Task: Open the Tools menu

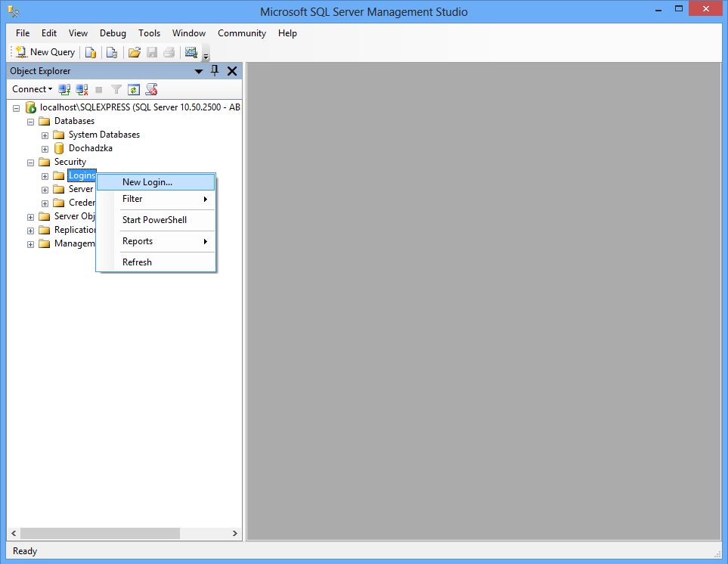Action: (149, 33)
